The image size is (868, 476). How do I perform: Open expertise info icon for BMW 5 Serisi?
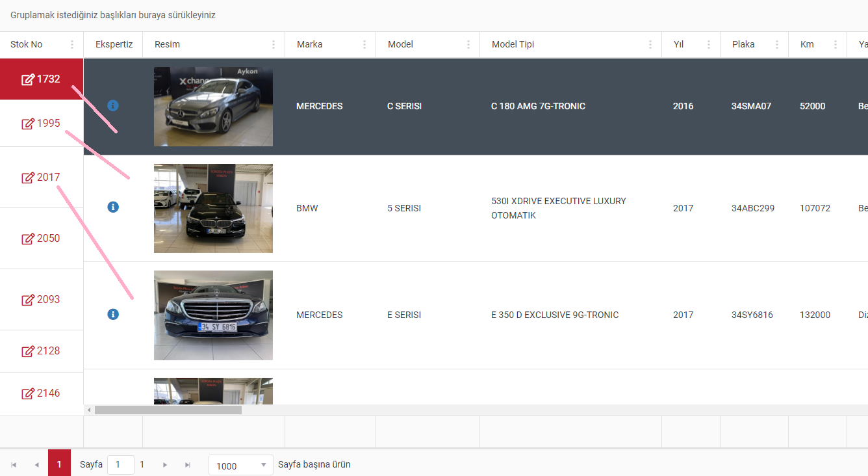tap(113, 207)
